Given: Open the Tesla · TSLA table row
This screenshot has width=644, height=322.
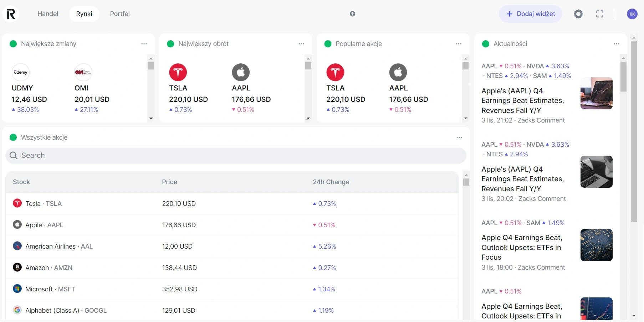Looking at the screenshot, I should (232, 204).
